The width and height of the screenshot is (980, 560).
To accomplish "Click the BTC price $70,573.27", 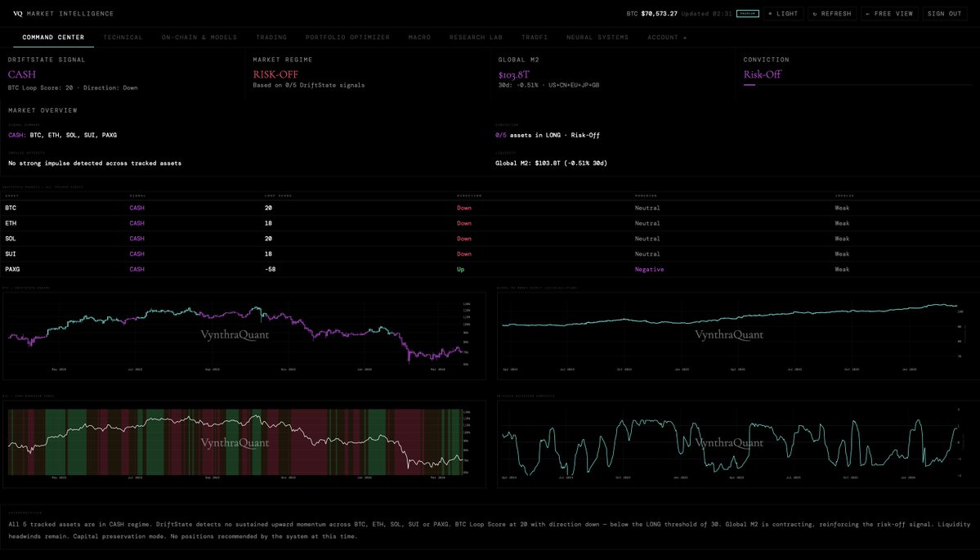I will pyautogui.click(x=659, y=13).
